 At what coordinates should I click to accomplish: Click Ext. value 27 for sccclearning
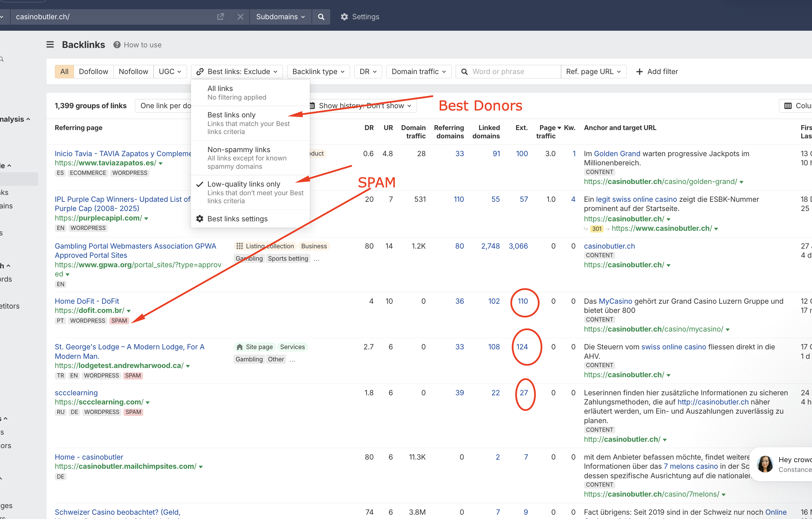pos(524,392)
